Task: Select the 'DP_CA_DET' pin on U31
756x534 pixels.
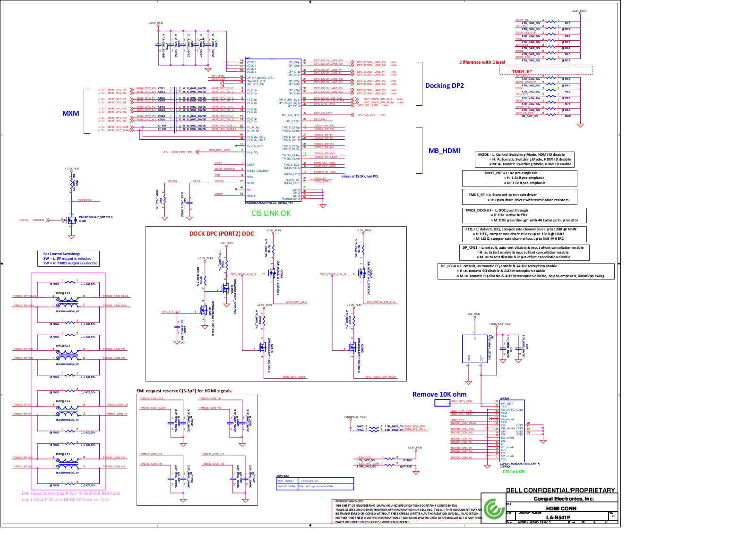Action: tap(291, 115)
